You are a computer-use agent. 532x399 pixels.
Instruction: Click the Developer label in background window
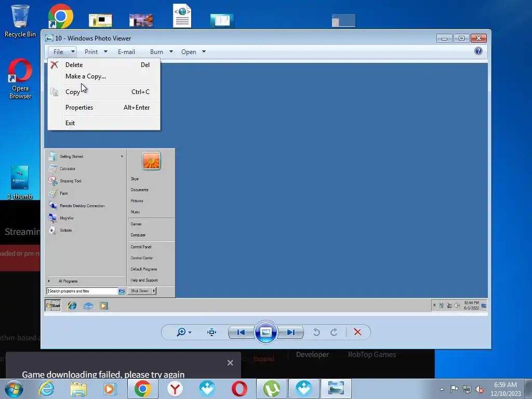(312, 354)
